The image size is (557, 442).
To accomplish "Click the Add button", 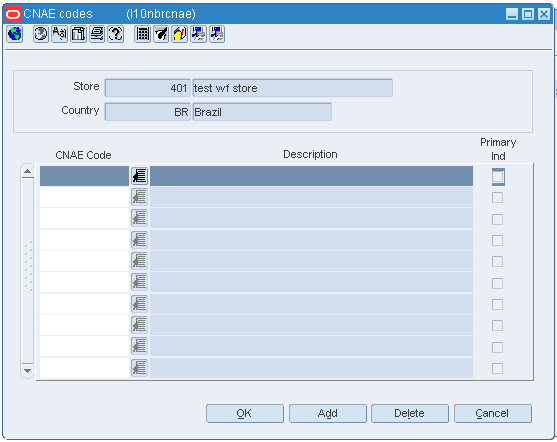I will [328, 413].
